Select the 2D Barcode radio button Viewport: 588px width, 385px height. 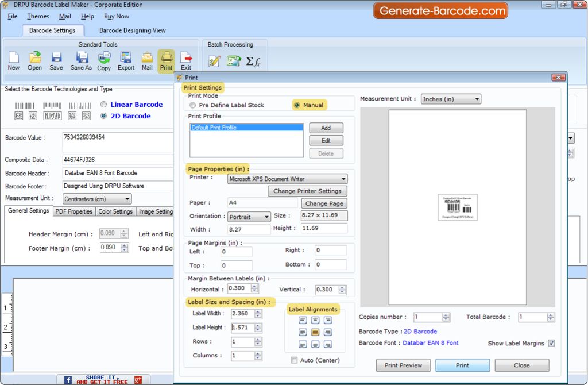tap(103, 116)
